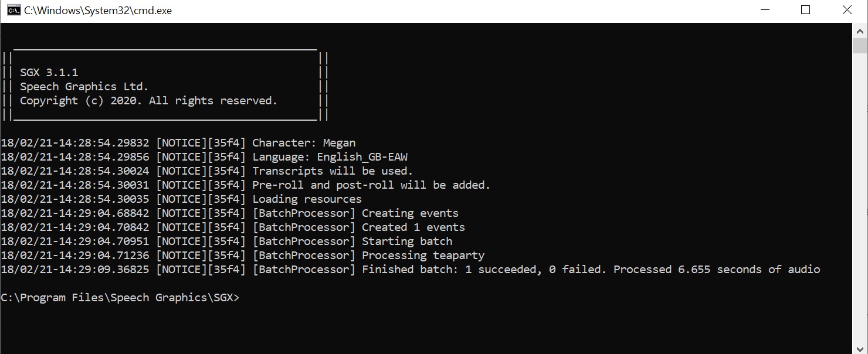Click the Speech Graphics Ltd. banner line

[84, 87]
